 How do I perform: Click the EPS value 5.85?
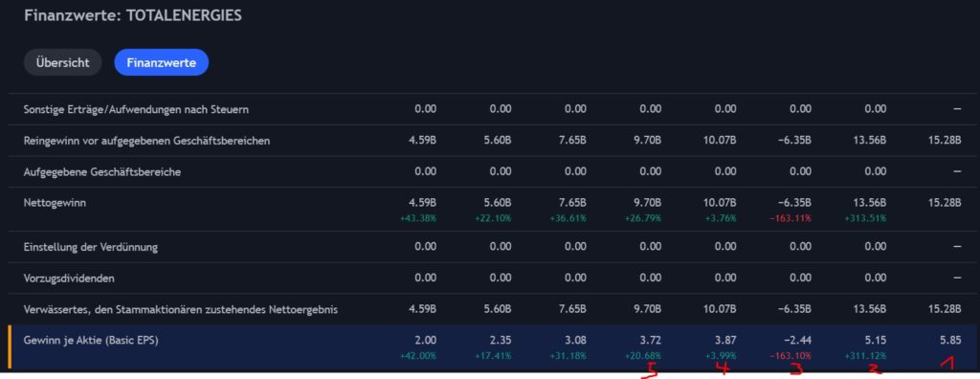951,340
